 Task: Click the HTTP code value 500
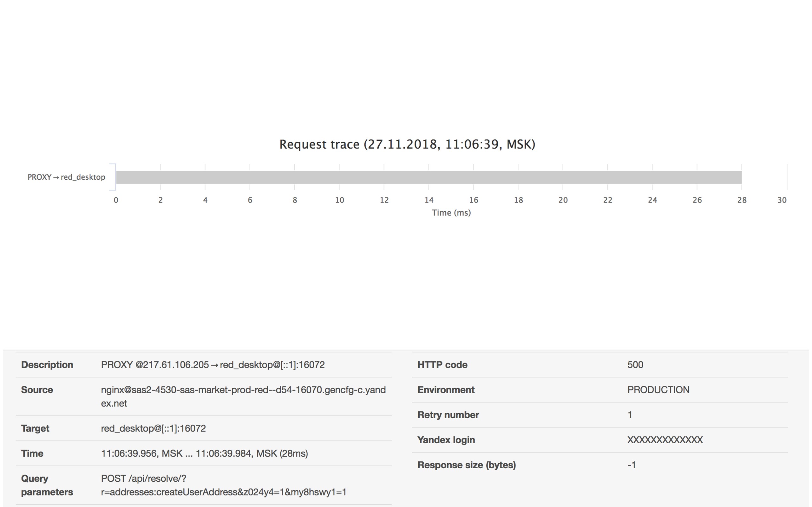coord(635,365)
